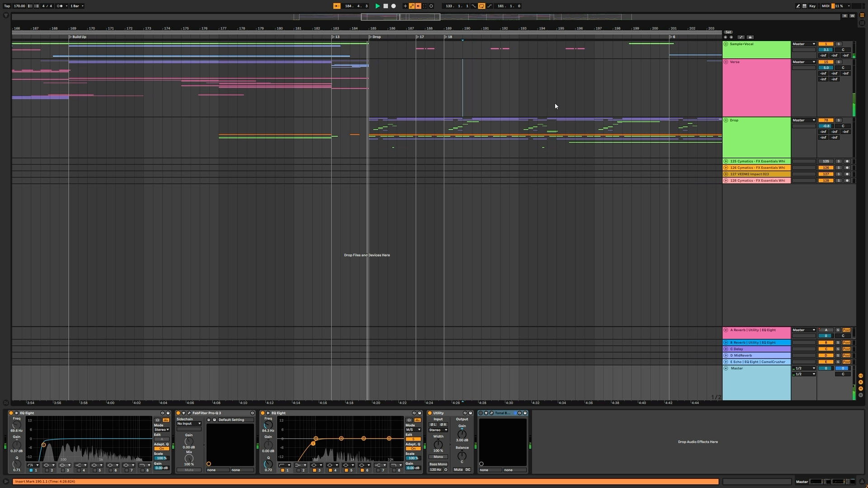This screenshot has height=488, width=868.
Task: Invert left phase ØL in Utility
Action: (x=433, y=425)
